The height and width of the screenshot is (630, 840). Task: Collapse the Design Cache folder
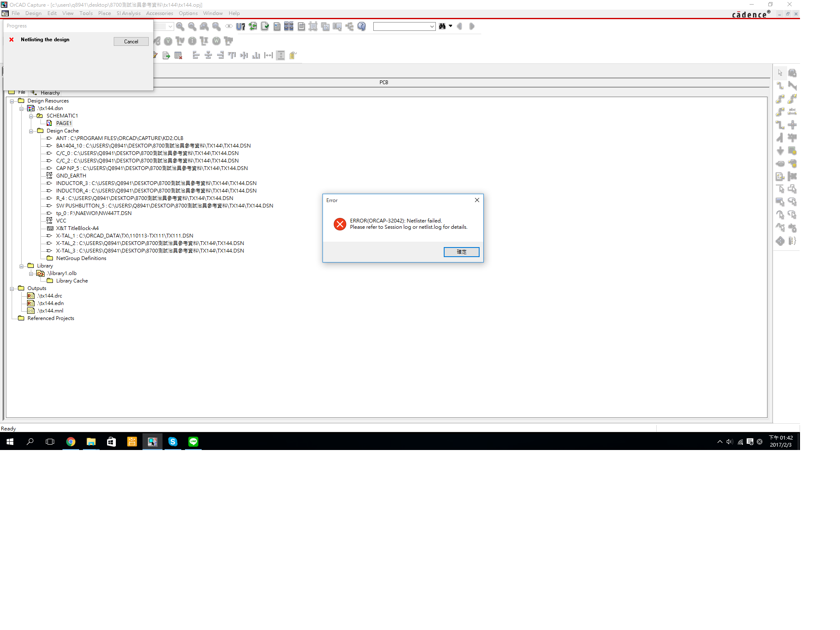point(31,131)
